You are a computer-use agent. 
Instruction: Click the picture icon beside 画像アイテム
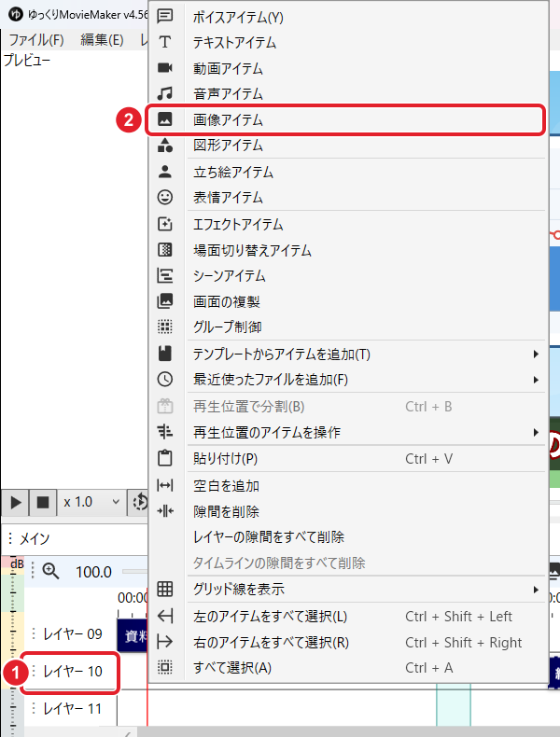coord(164,118)
